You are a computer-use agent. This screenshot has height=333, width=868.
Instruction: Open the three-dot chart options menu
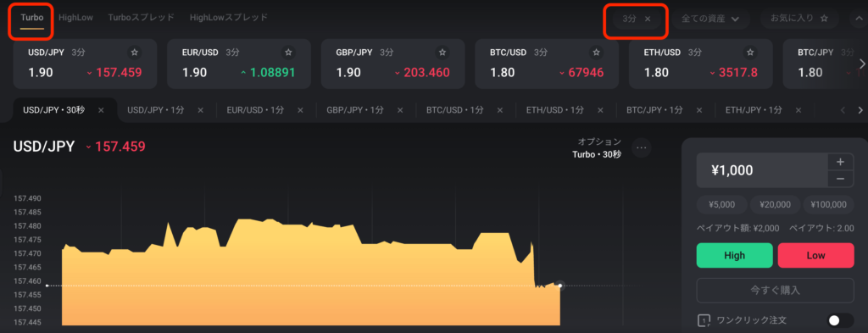point(642,147)
